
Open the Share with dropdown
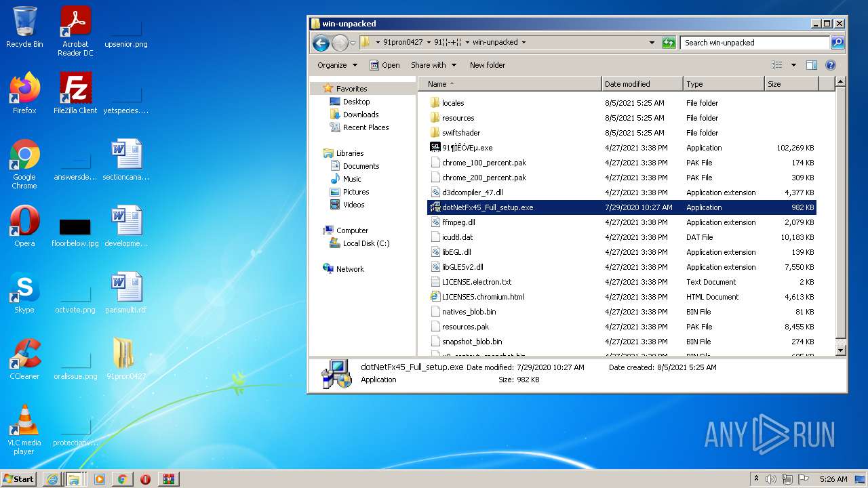point(433,65)
